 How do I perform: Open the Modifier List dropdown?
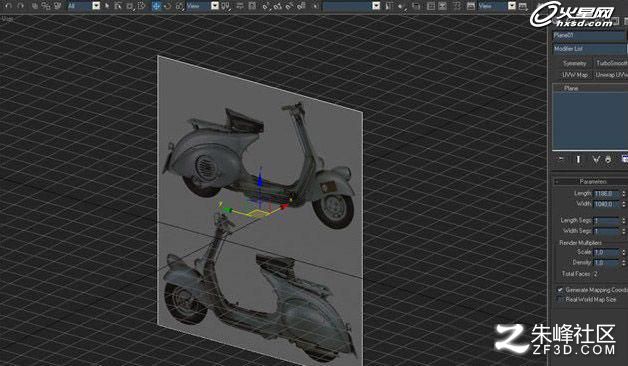click(x=589, y=49)
